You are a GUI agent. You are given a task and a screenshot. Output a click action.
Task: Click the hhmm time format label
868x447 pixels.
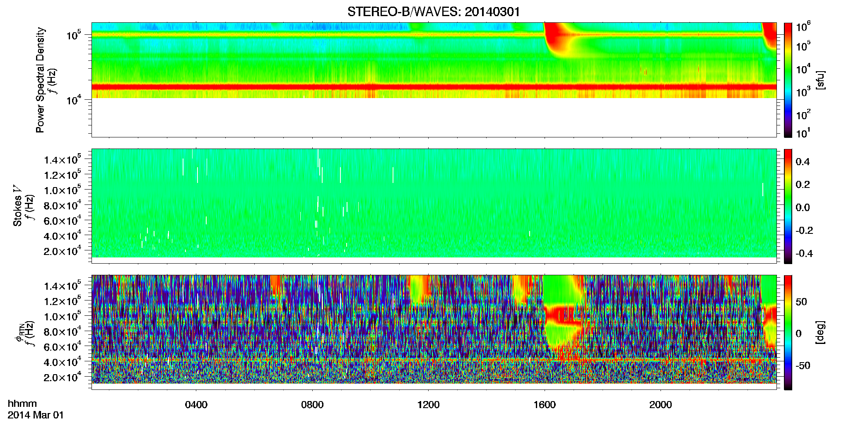pyautogui.click(x=22, y=404)
